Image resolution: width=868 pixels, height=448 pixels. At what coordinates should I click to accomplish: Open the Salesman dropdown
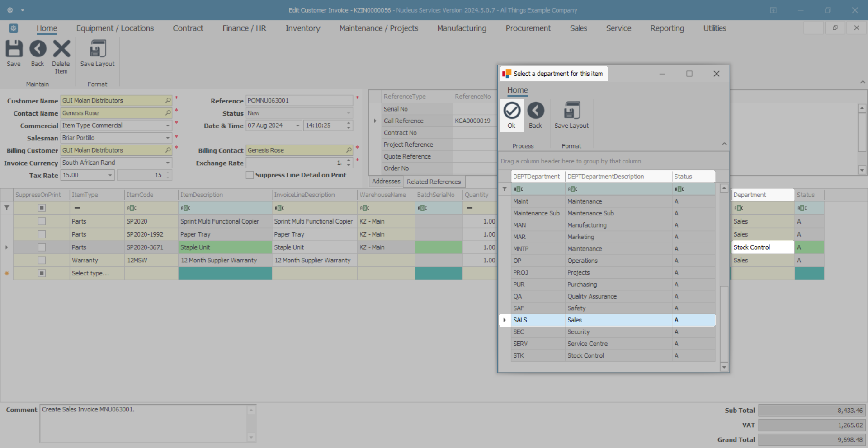click(168, 138)
